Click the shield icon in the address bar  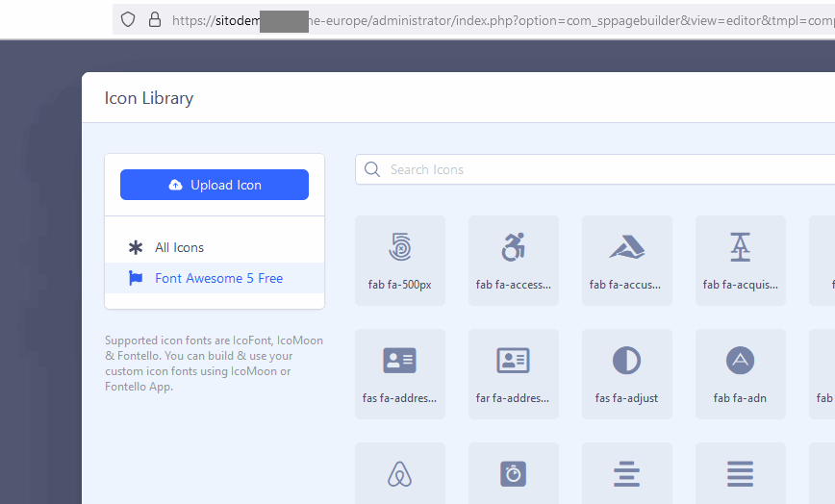[x=128, y=19]
